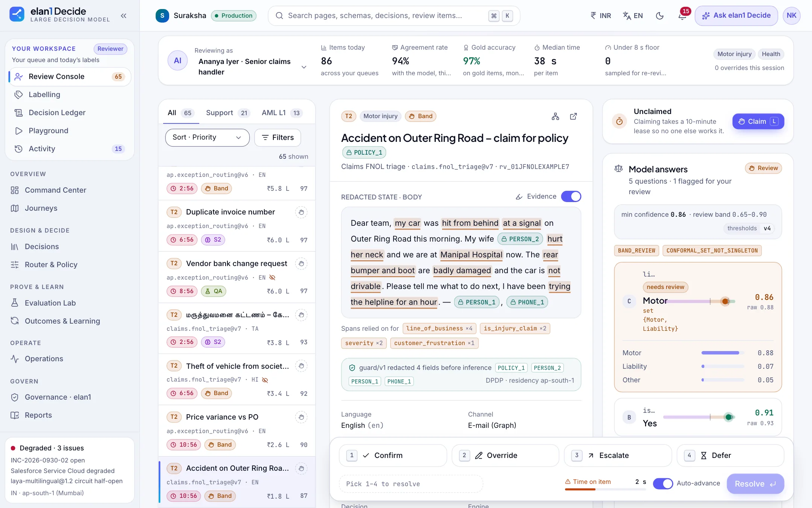Click the Claim button
Viewport: 812px width, 508px height.
(x=758, y=122)
